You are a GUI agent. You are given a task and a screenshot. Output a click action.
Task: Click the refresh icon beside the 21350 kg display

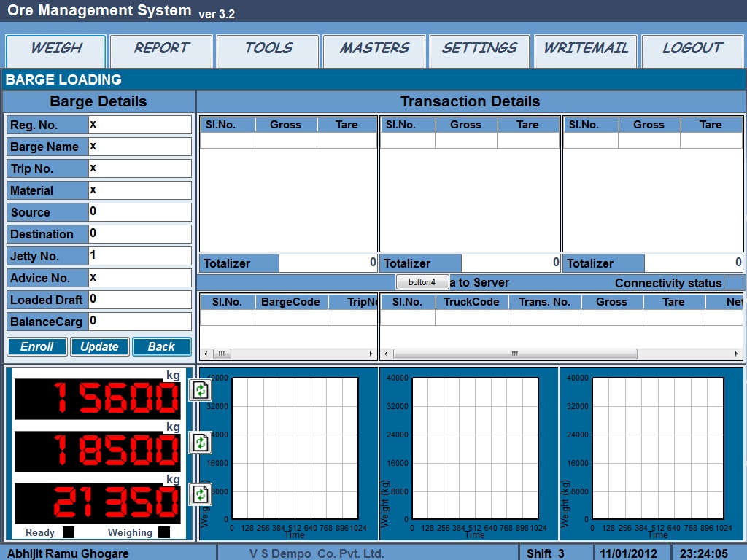(x=200, y=494)
